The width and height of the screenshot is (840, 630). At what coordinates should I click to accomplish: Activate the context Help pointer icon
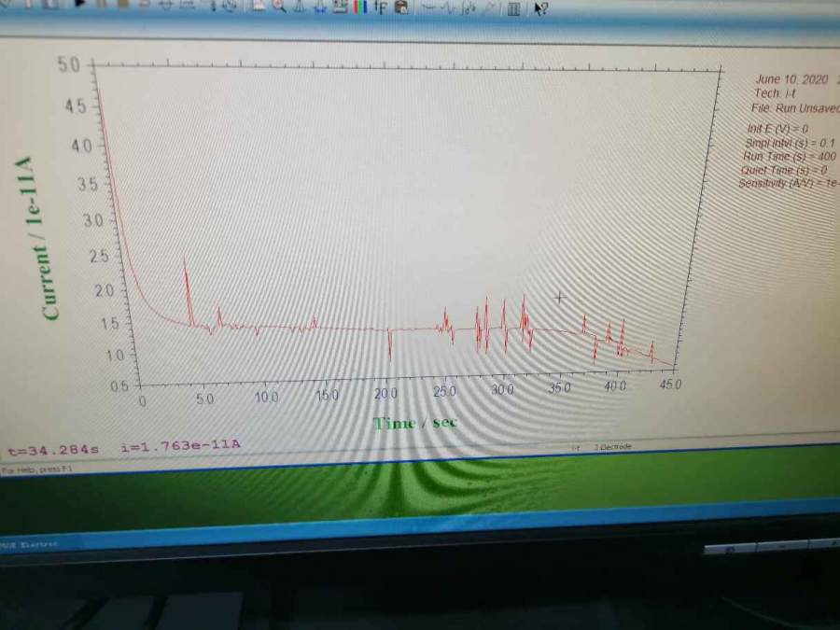click(x=541, y=8)
